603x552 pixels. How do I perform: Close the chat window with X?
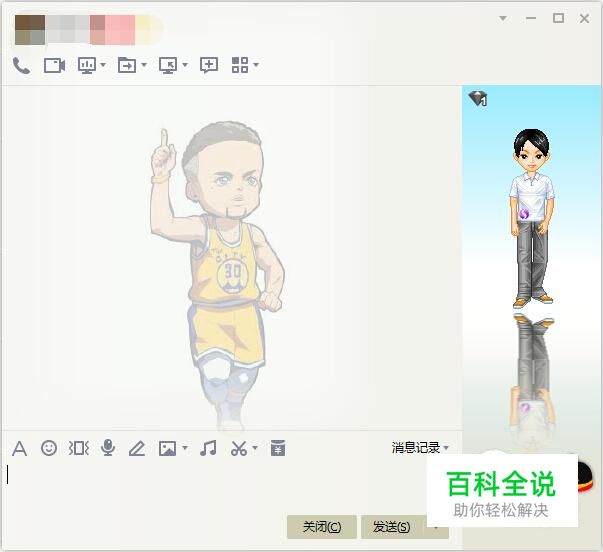coord(585,18)
